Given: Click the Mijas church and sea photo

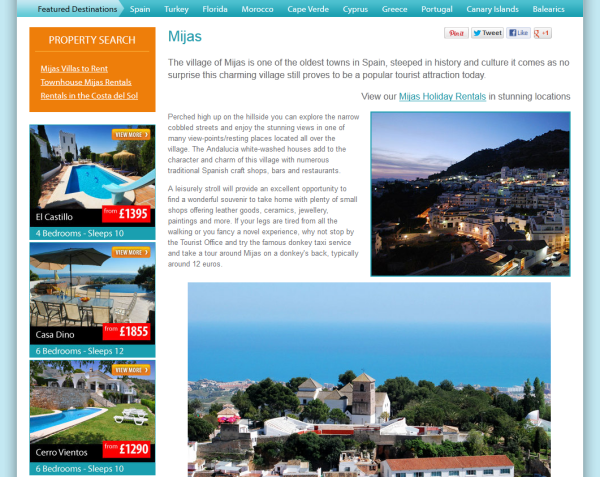Looking at the screenshot, I should click(369, 379).
